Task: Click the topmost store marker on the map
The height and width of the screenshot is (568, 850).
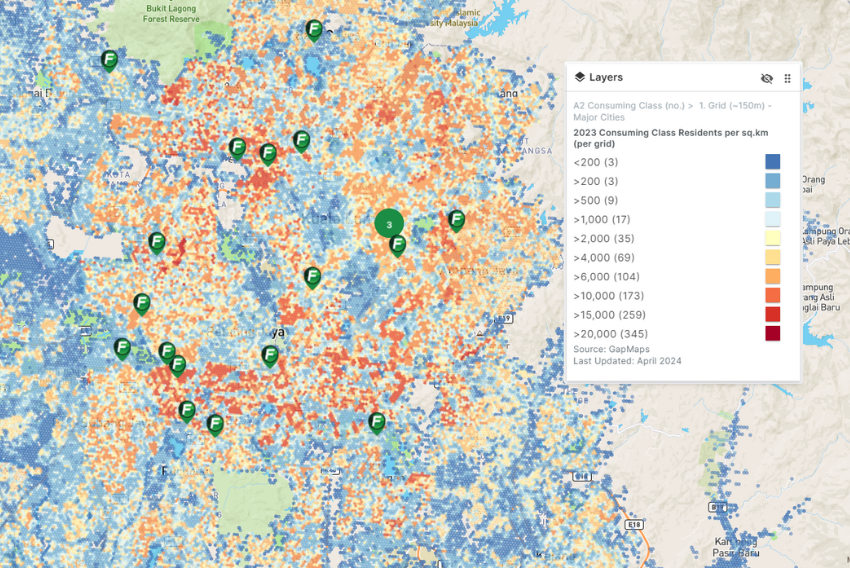Action: 314,30
